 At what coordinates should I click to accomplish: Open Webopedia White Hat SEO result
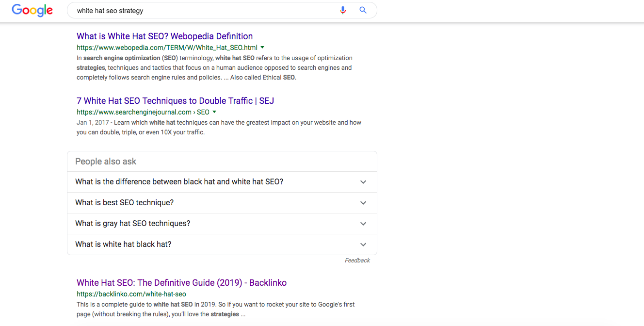[164, 36]
